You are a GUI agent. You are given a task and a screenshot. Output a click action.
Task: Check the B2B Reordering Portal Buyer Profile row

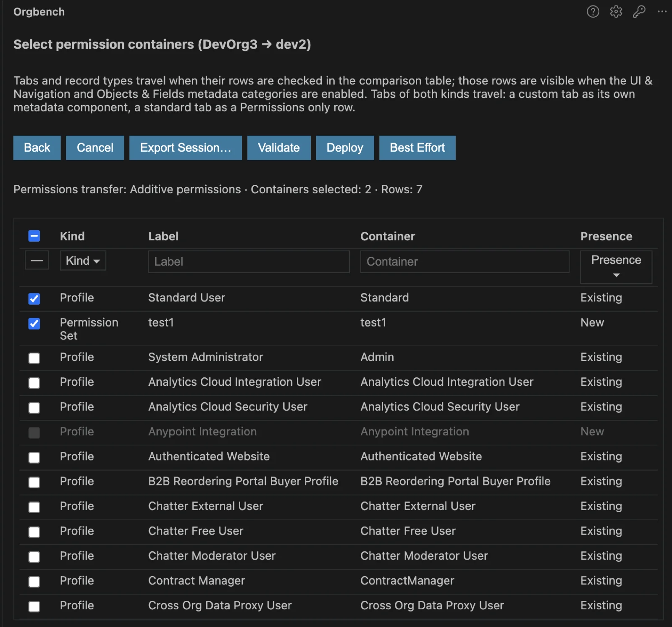pyautogui.click(x=34, y=482)
